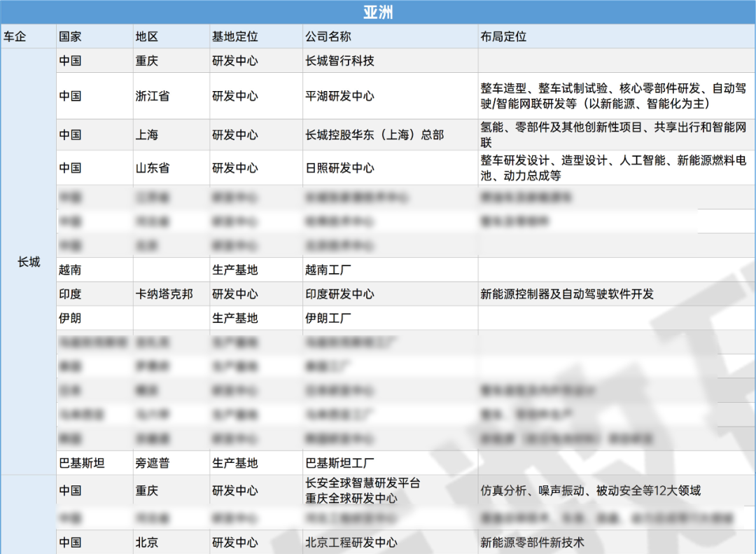
Task: Click 研发中心 in the 长安全球智慧研发平台 row
Action: click(x=234, y=491)
